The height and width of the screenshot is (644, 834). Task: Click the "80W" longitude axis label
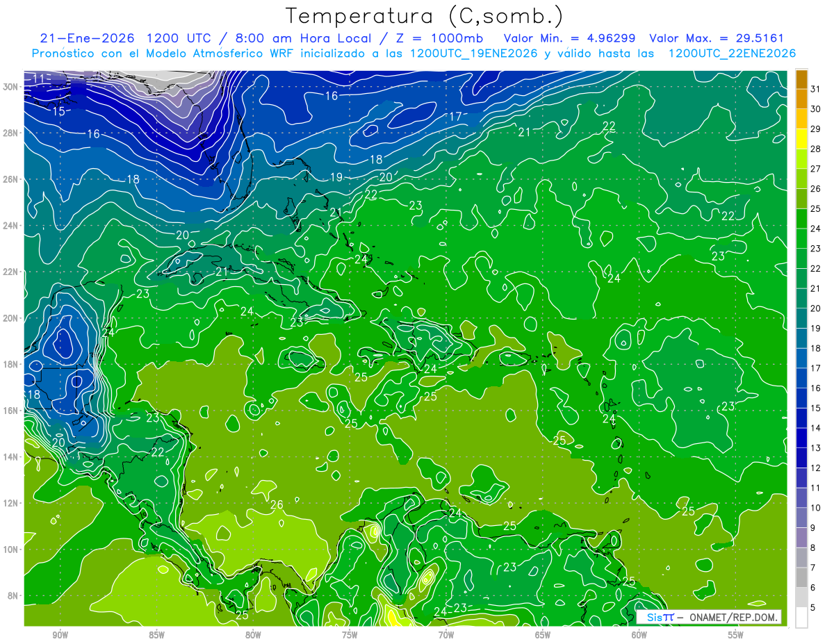[253, 635]
